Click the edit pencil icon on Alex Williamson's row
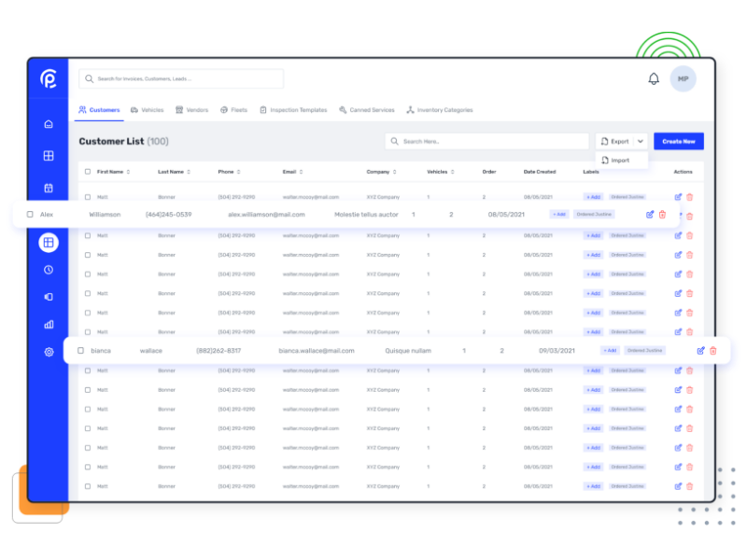 651,214
